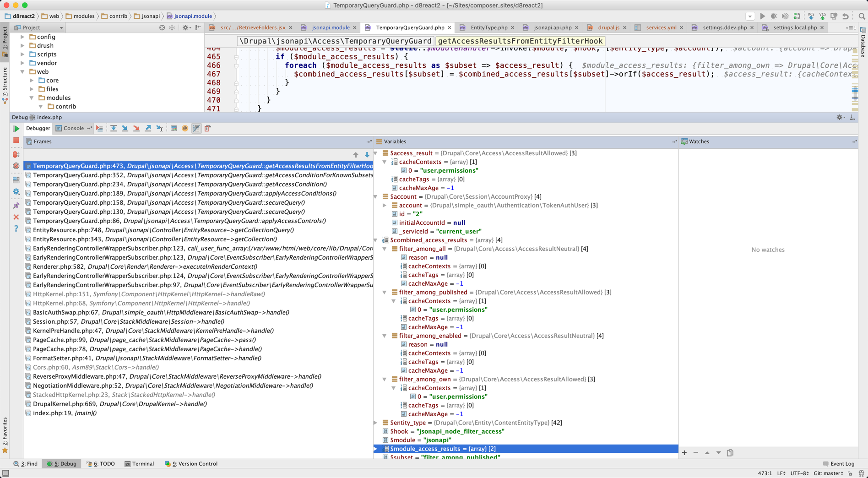Select frame DrupalKernel.php:669
Image resolution: width=868 pixels, height=478 pixels.
198,404
